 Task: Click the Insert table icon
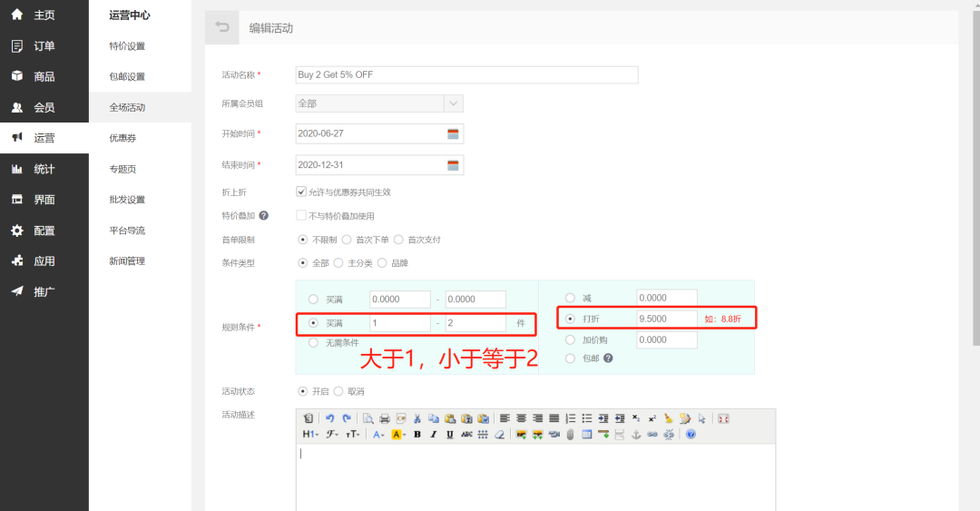click(x=587, y=434)
